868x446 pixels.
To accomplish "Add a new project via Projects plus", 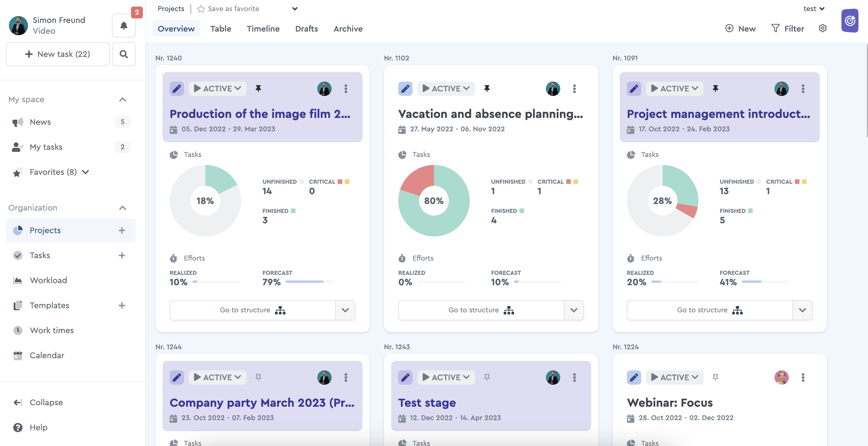I will [122, 230].
